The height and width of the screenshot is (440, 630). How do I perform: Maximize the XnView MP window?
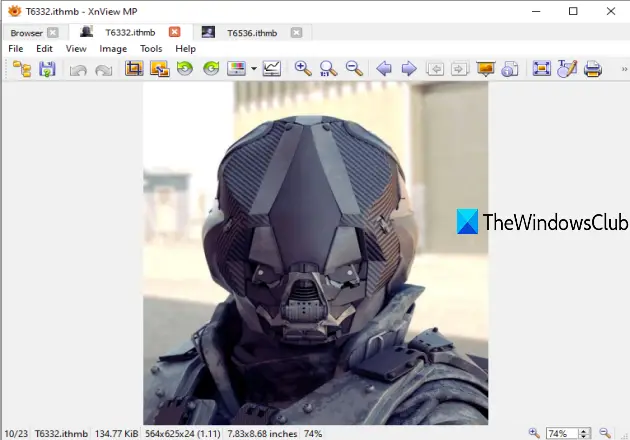573,11
